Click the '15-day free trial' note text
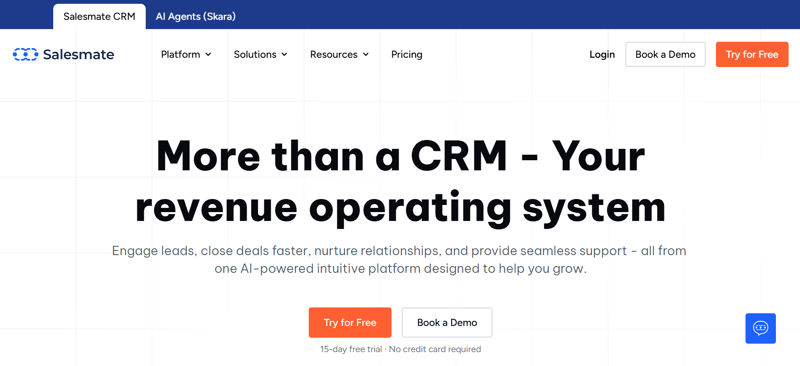The height and width of the screenshot is (366, 800). point(401,350)
